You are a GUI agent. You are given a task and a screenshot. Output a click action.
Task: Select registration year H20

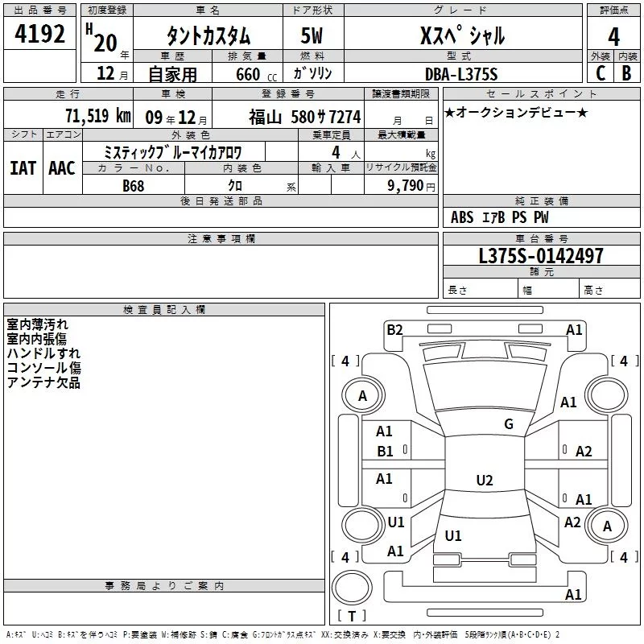pos(102,39)
